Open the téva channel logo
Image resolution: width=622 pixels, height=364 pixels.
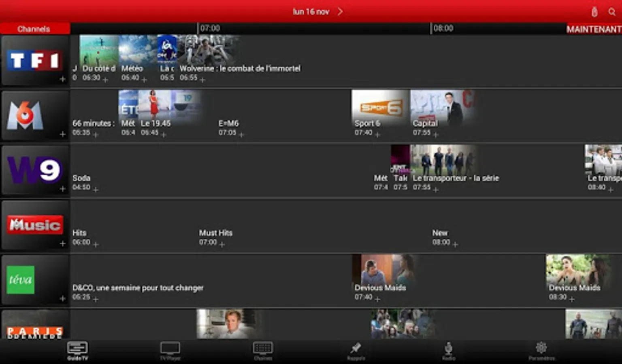click(21, 279)
